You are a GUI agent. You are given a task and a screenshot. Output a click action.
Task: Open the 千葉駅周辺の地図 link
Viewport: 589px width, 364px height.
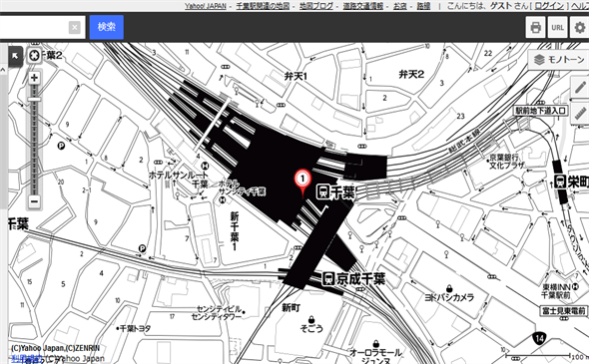tap(263, 6)
